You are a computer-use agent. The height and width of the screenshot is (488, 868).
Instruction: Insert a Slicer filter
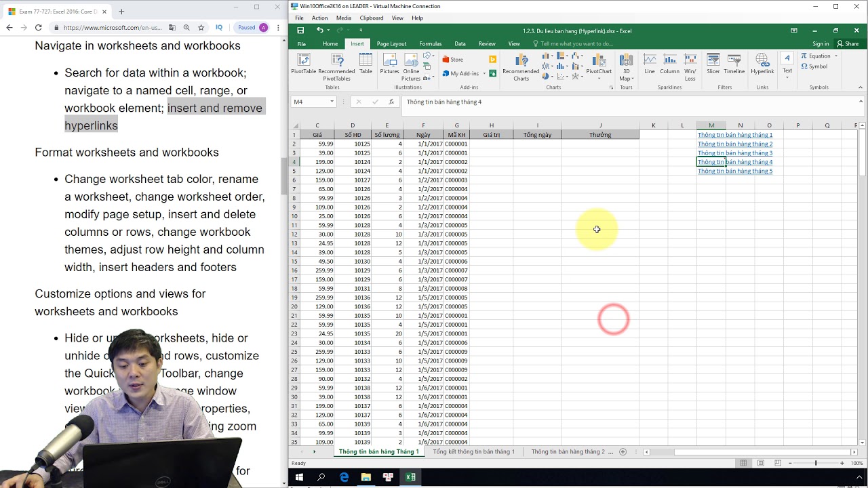(713, 64)
